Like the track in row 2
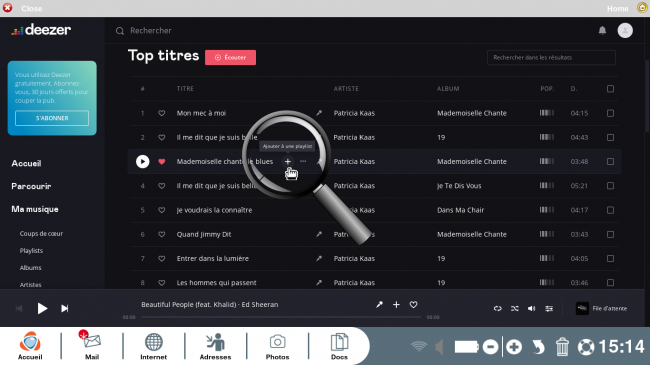This screenshot has height=365, width=650. [162, 137]
